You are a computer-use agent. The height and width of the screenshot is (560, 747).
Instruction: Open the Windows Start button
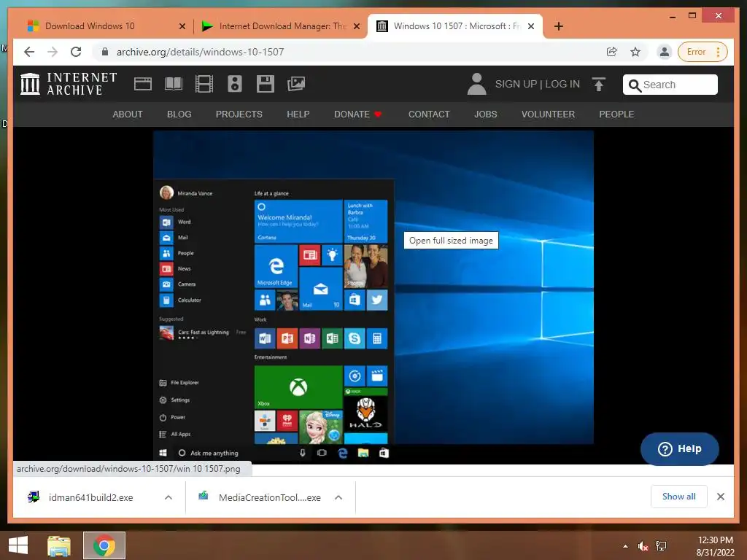(18, 545)
